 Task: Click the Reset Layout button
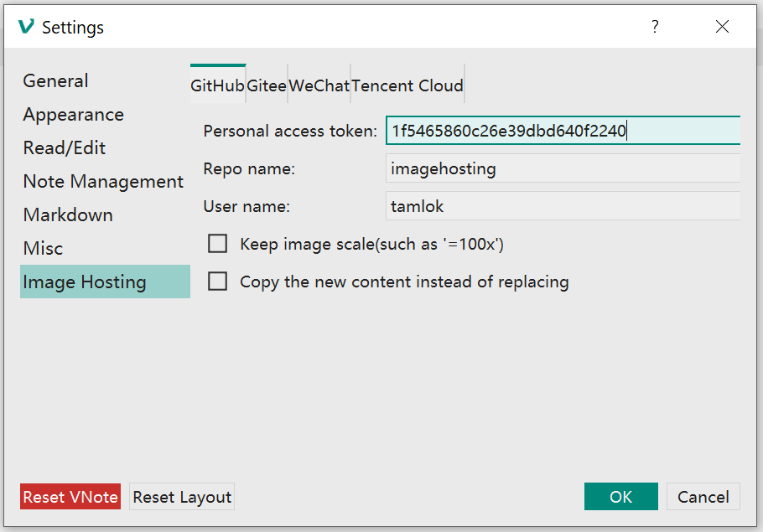[182, 497]
